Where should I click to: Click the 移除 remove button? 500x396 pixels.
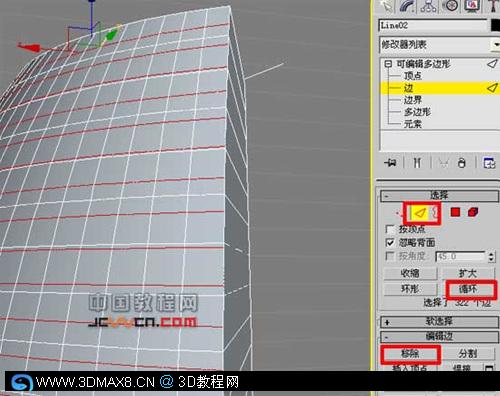(410, 354)
